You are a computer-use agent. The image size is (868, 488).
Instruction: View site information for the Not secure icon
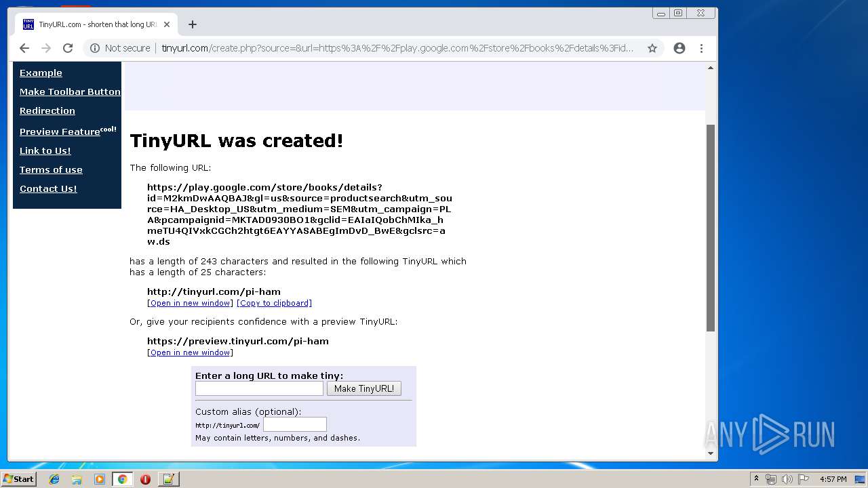click(95, 48)
